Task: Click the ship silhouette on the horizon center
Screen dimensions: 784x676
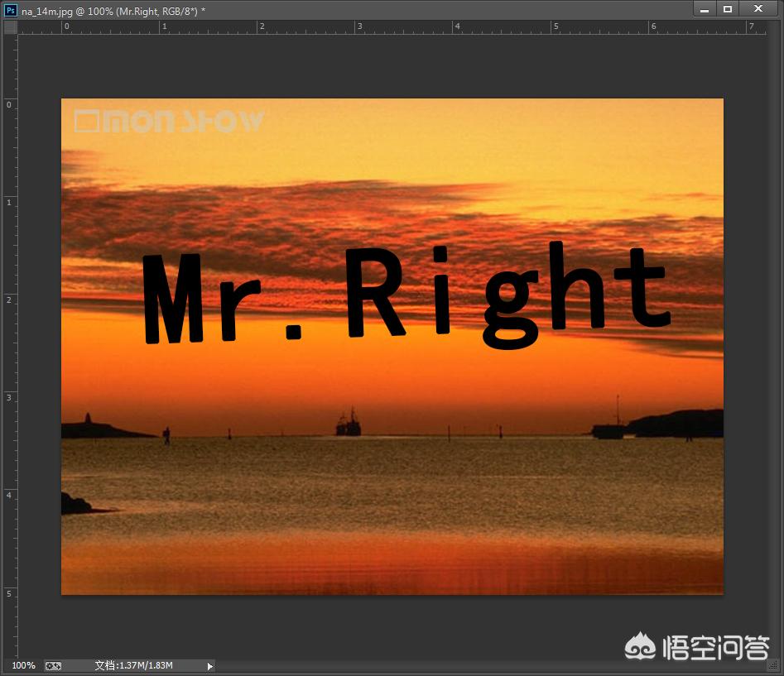Action: pyautogui.click(x=348, y=424)
